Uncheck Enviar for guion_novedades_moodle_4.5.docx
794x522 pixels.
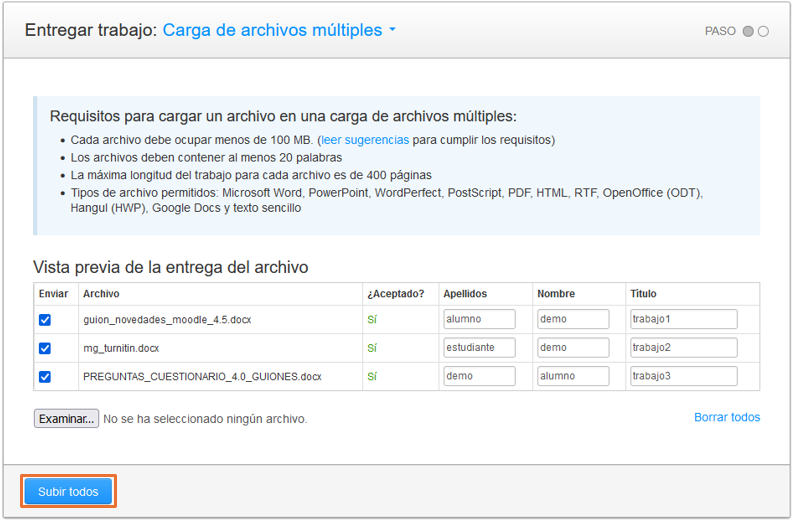(45, 320)
